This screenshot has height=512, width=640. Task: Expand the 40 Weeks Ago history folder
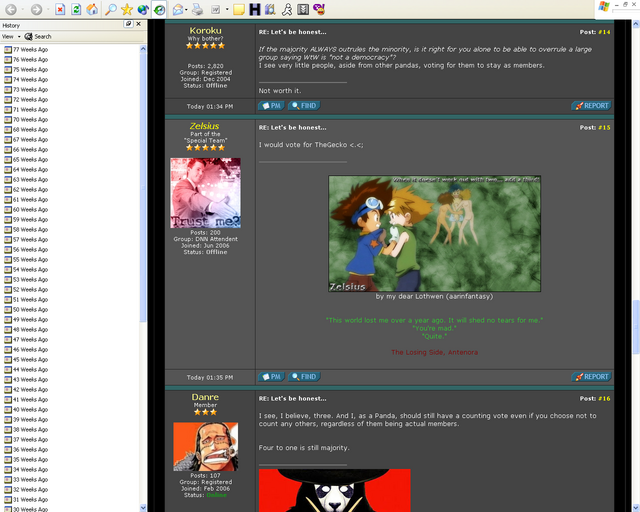coord(27,410)
